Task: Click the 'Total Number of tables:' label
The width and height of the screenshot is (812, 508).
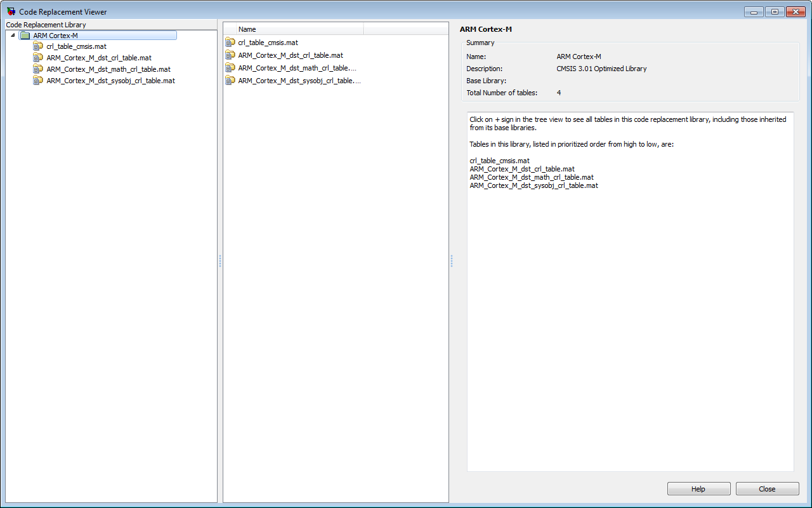Action: [x=502, y=93]
